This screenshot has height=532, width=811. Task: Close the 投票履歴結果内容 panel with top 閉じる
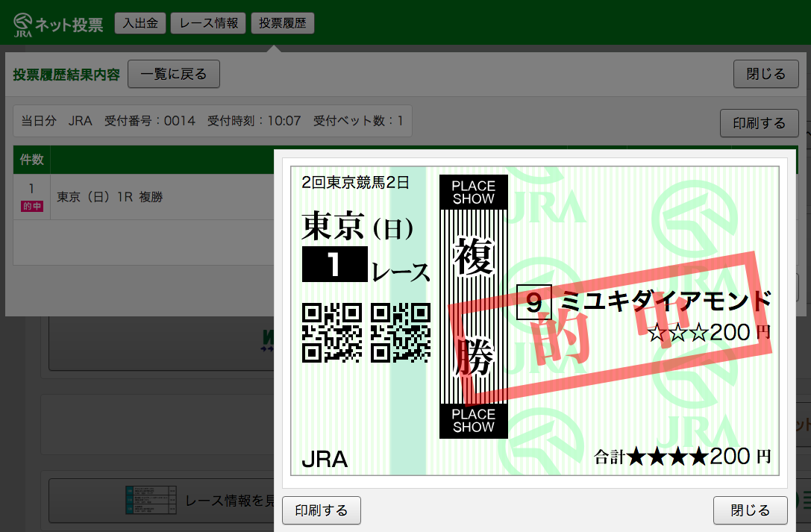point(766,74)
